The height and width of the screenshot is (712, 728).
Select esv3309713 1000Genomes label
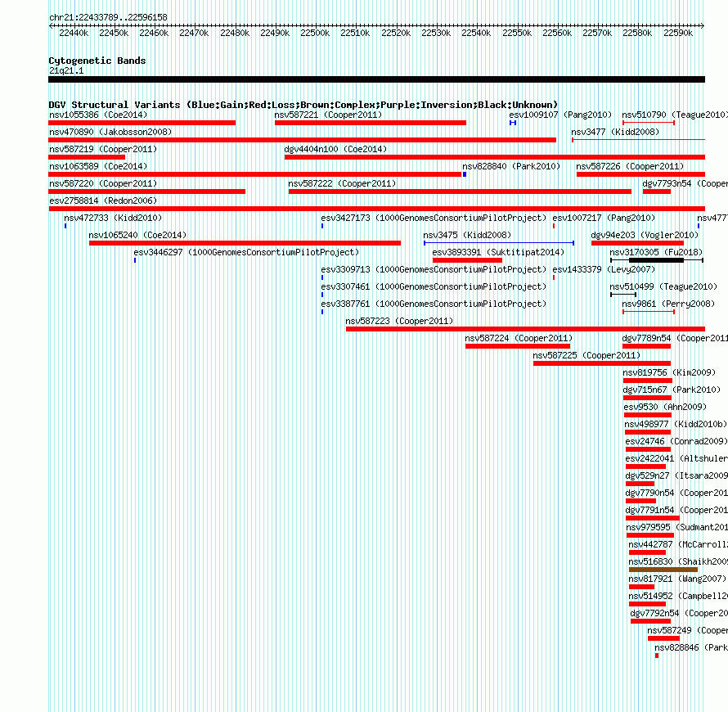tap(434, 269)
